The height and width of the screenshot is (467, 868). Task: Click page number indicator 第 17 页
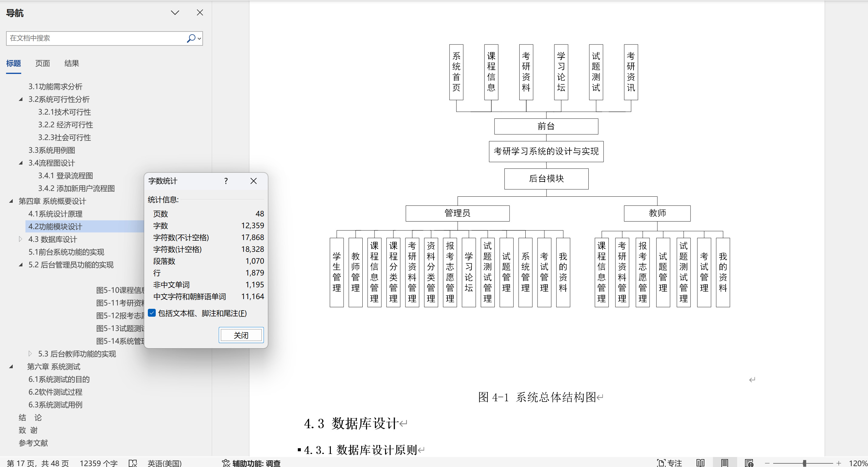point(38,463)
